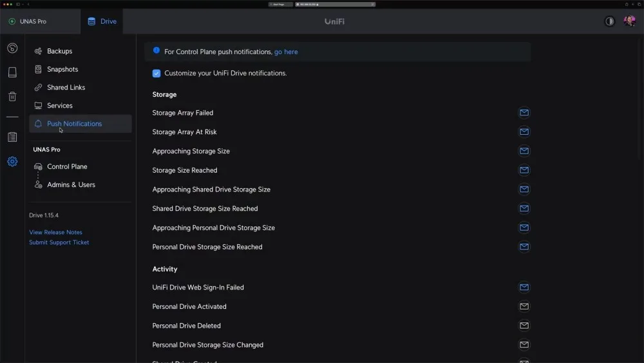The width and height of the screenshot is (644, 363).
Task: Click the Shared Links chain icon
Action: pos(38,87)
